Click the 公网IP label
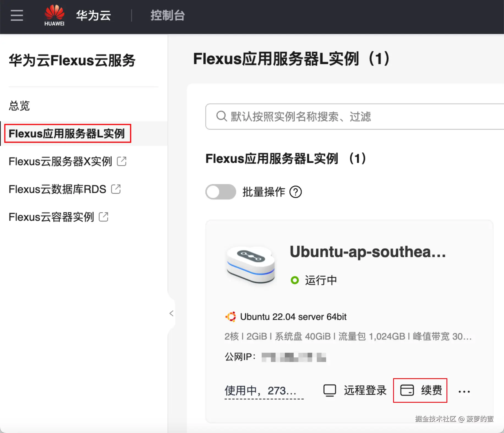This screenshot has width=504, height=433. coord(240,357)
